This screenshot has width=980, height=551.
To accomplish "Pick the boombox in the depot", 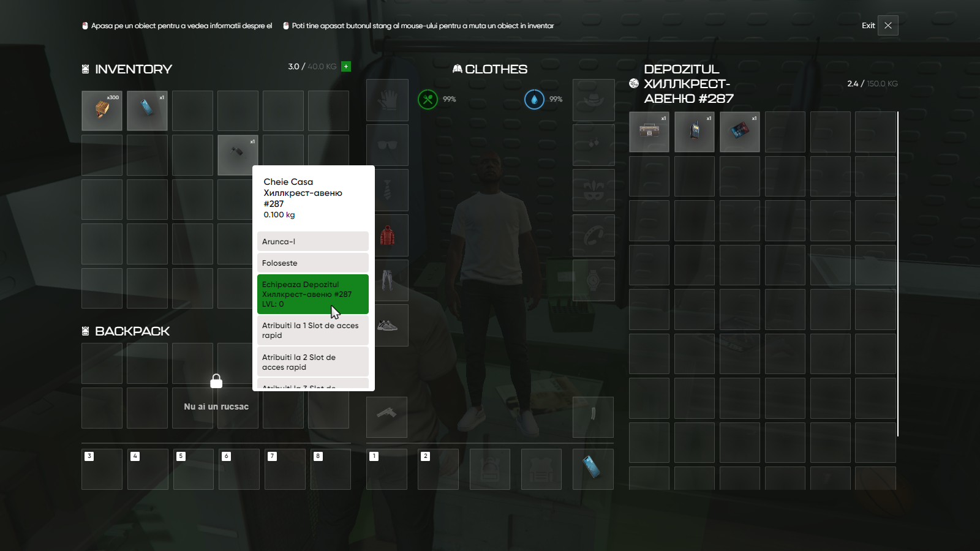I will point(649,132).
